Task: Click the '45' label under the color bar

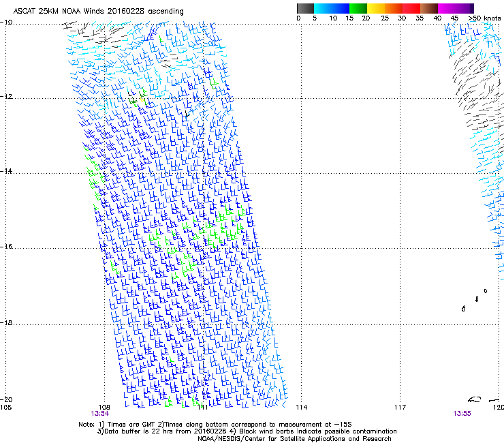Action: point(454,18)
